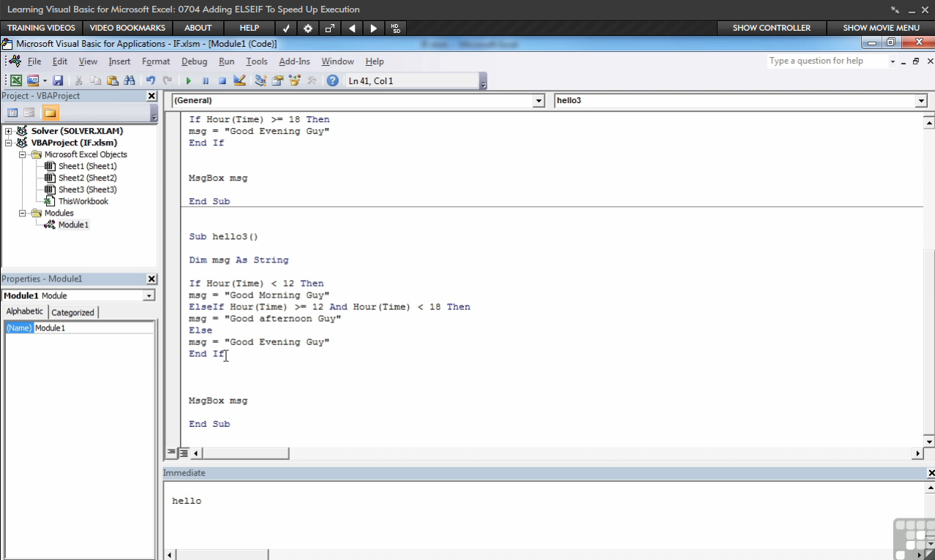Switch to the Categorized properties tab
Screen dimensions: 935x560
pyautogui.click(x=72, y=312)
